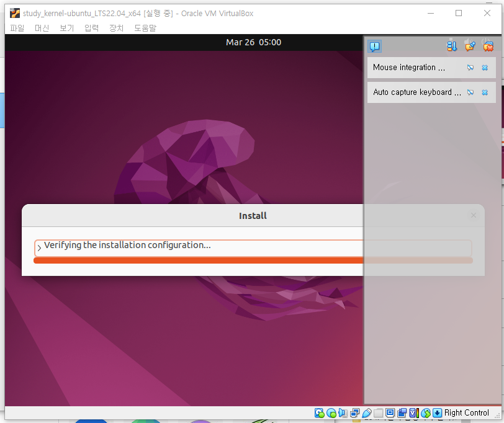This screenshot has width=504, height=423.
Task: Click the USB devices status icon
Action: click(366, 412)
